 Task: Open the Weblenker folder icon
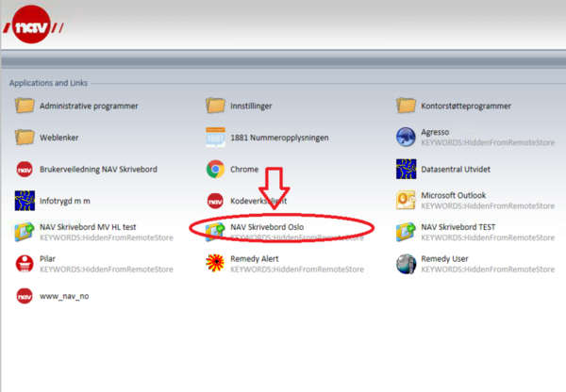coord(25,138)
